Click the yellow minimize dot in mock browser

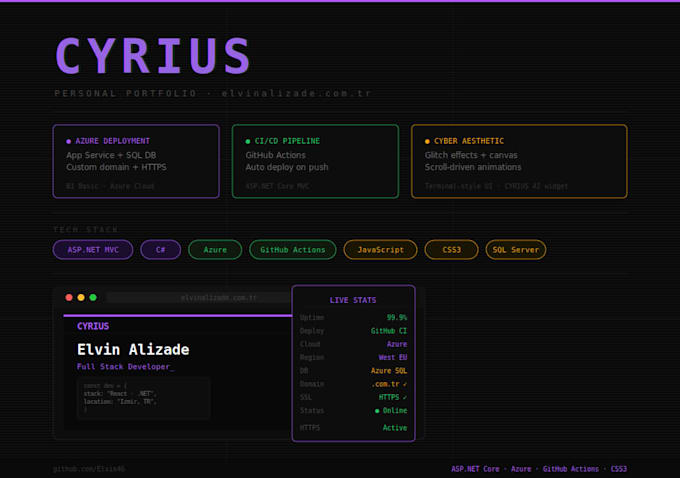click(x=81, y=297)
